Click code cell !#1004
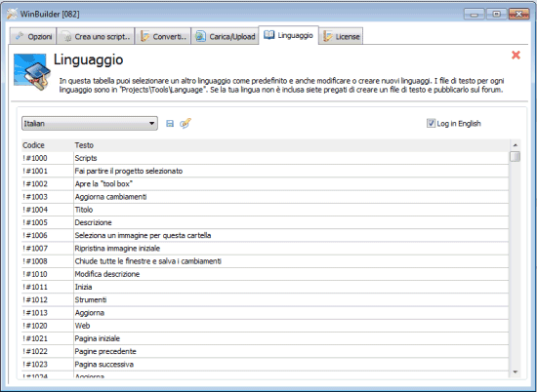The width and height of the screenshot is (537, 392). click(48, 210)
